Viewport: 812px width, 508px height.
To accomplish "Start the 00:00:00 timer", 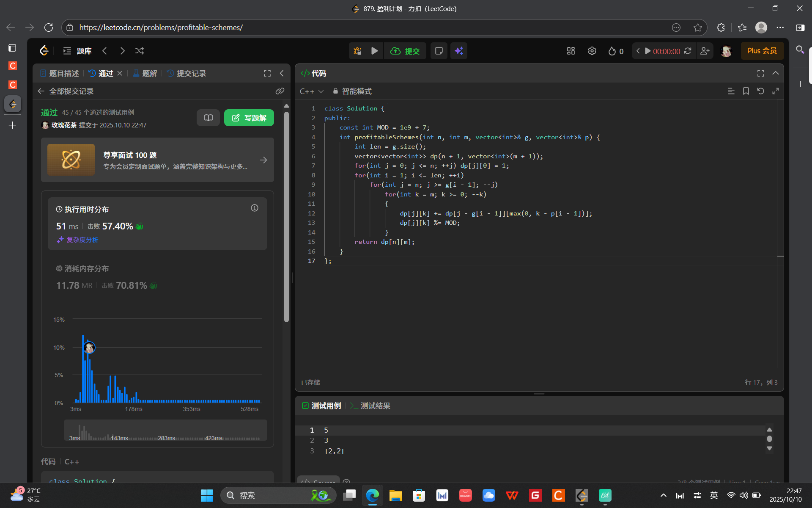I will tap(647, 51).
